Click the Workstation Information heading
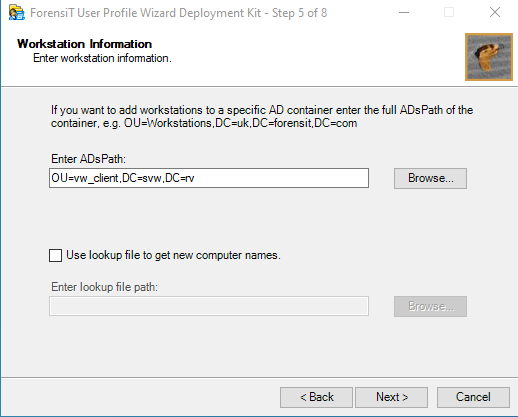This screenshot has height=417, width=518. (x=85, y=44)
